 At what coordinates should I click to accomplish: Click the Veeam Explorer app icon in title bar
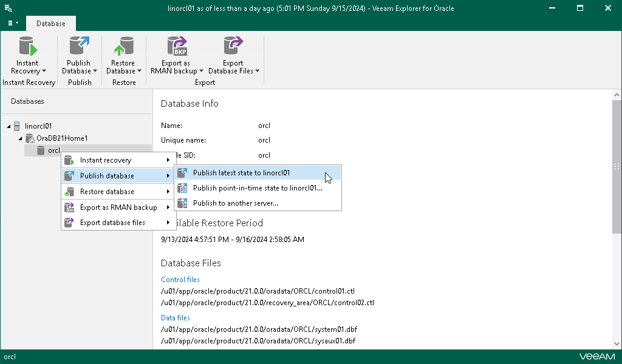8,8
